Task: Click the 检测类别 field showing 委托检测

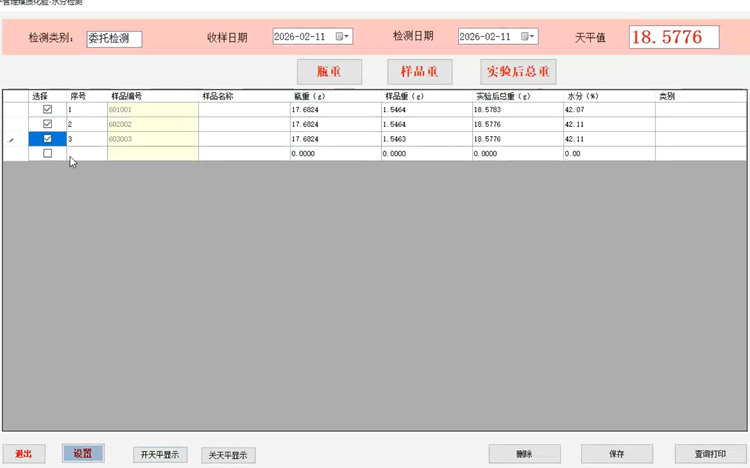Action: tap(114, 39)
